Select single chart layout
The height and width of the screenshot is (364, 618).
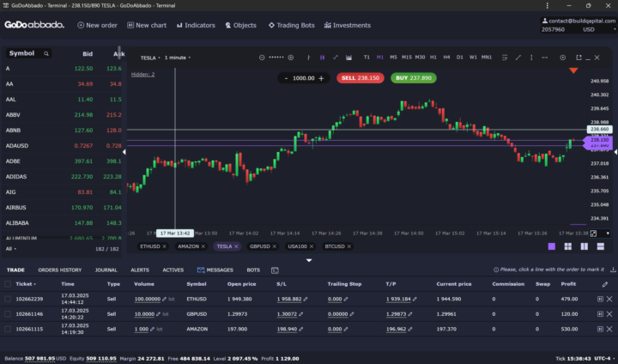tap(552, 246)
